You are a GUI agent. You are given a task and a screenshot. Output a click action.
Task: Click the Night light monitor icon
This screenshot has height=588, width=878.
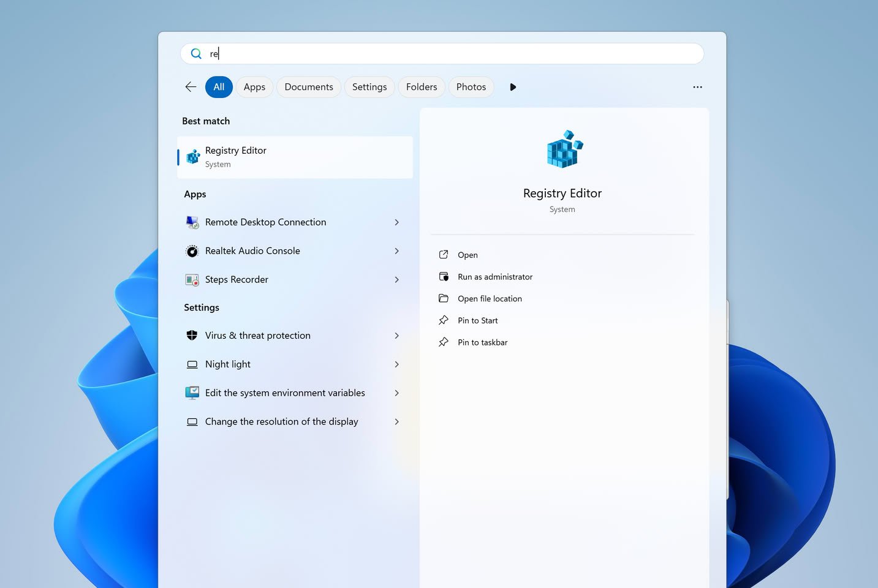192,364
